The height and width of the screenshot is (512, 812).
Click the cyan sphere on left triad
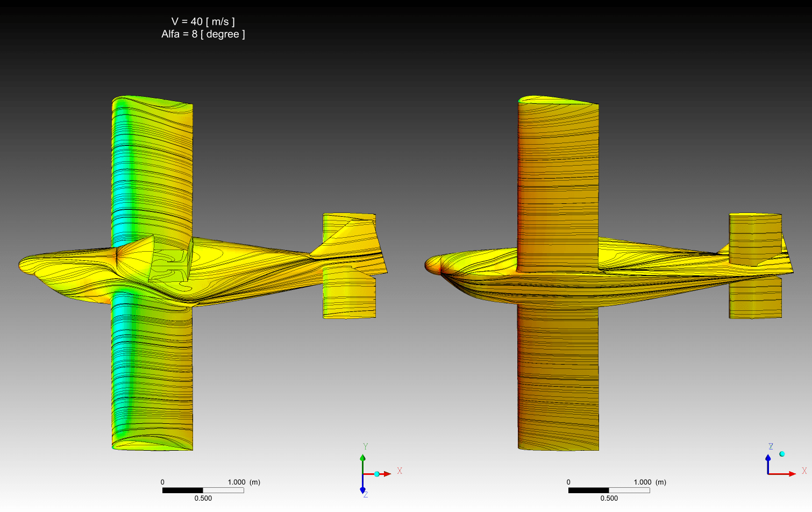(377, 474)
